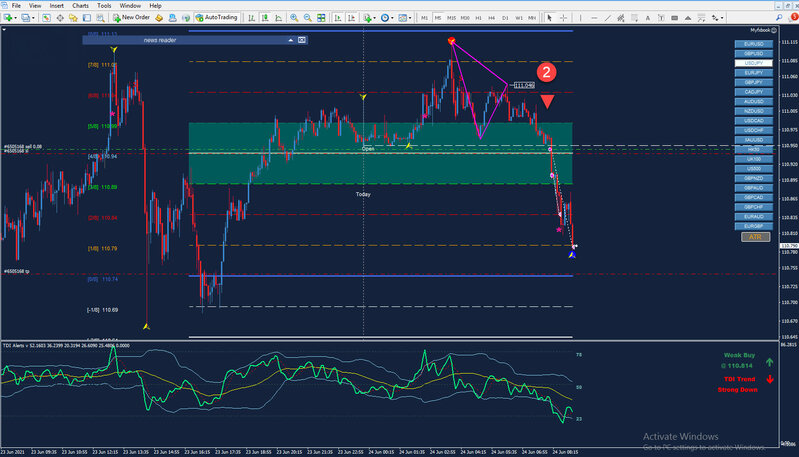This screenshot has height=457, width=799.
Task: Select the equidistant channel tool
Action: click(x=621, y=18)
